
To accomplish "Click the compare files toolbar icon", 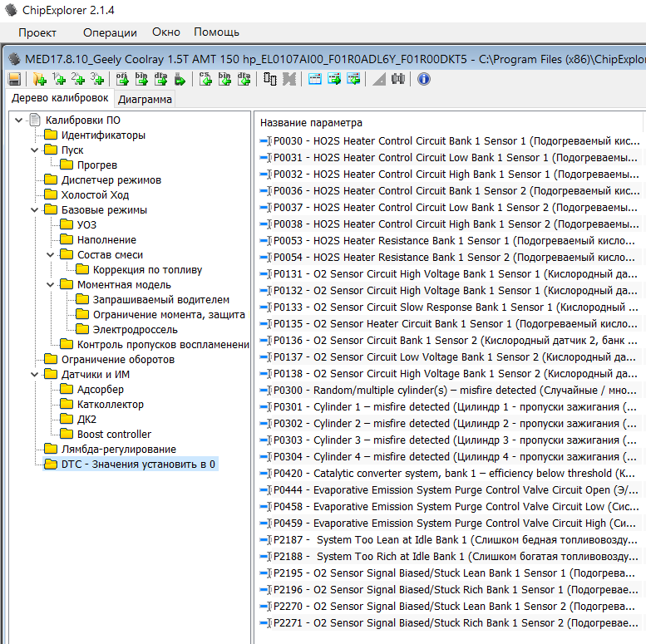I will click(270, 79).
